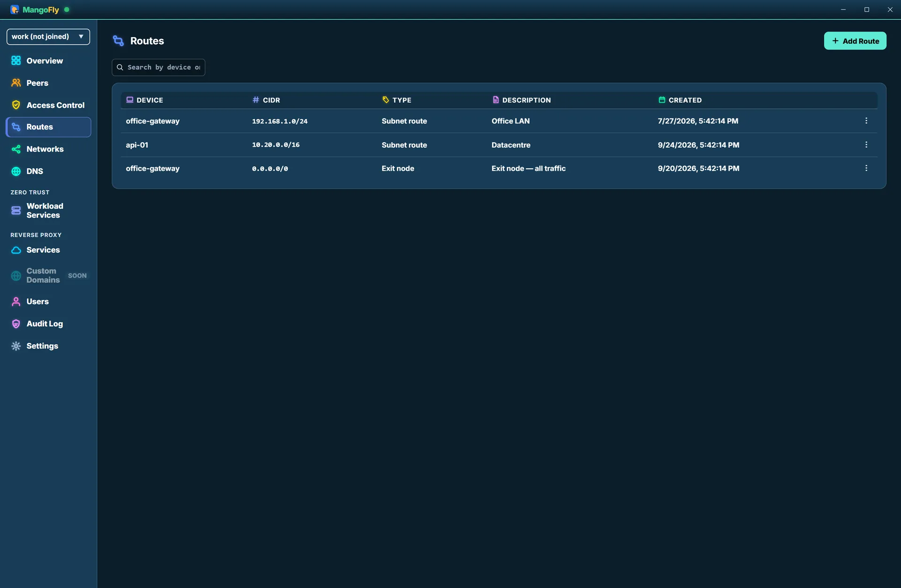
Task: Go to the Peers section
Action: (x=48, y=83)
